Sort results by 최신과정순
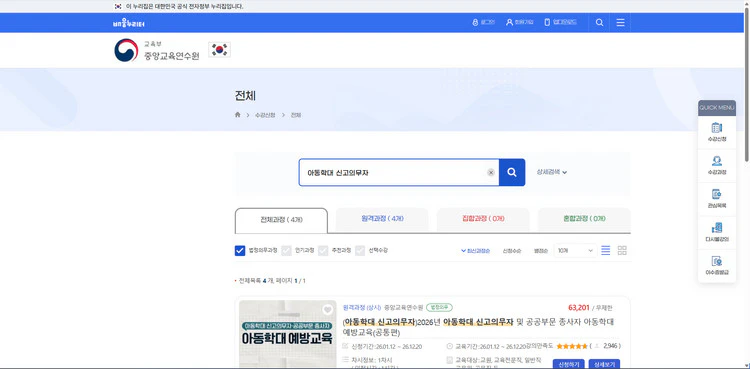The width and height of the screenshot is (750, 369). [x=475, y=250]
